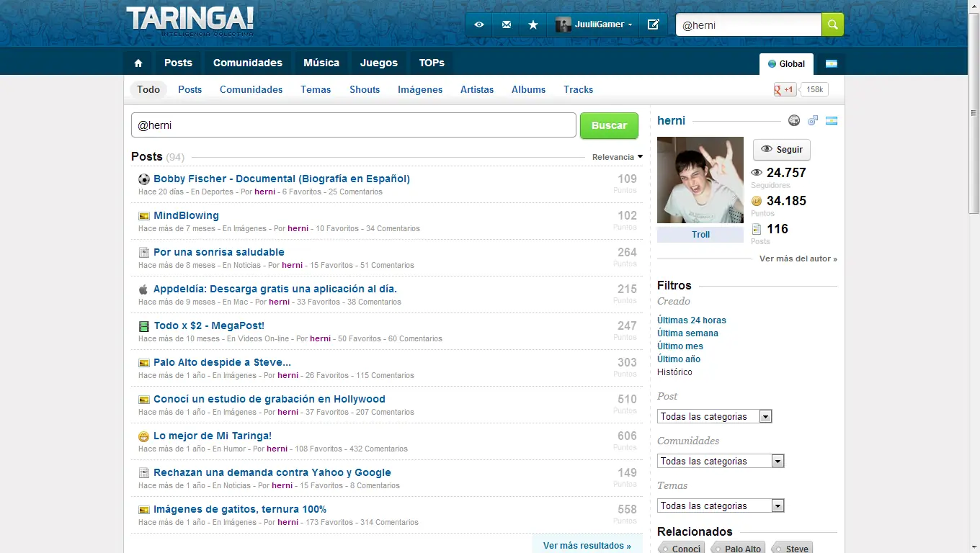
Task: Click Argentina flag in herni profile header
Action: pos(832,120)
